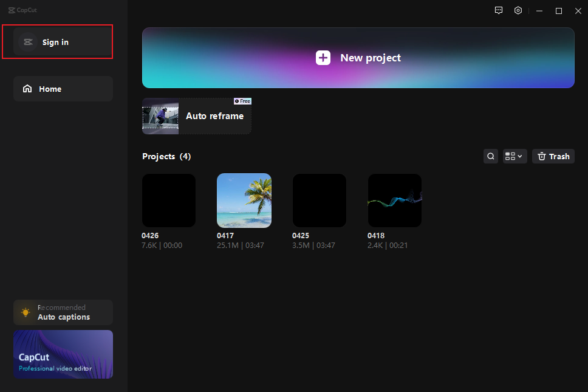The height and width of the screenshot is (392, 588).
Task: Click the CapCut logo in title bar
Action: coord(22,10)
